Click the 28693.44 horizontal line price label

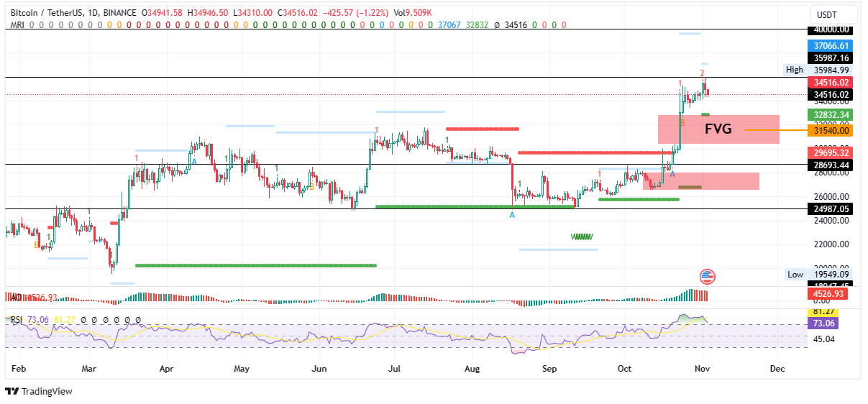(829, 165)
